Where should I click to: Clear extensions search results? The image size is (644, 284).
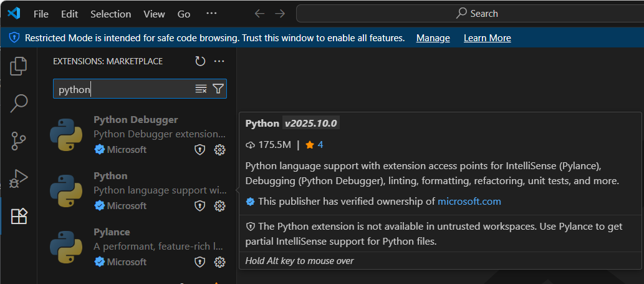point(201,89)
